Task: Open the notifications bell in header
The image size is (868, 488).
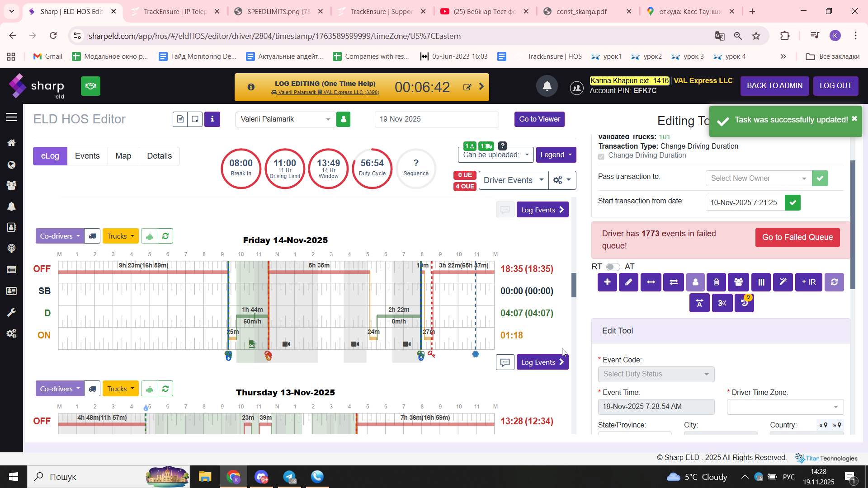Action: coord(547,86)
